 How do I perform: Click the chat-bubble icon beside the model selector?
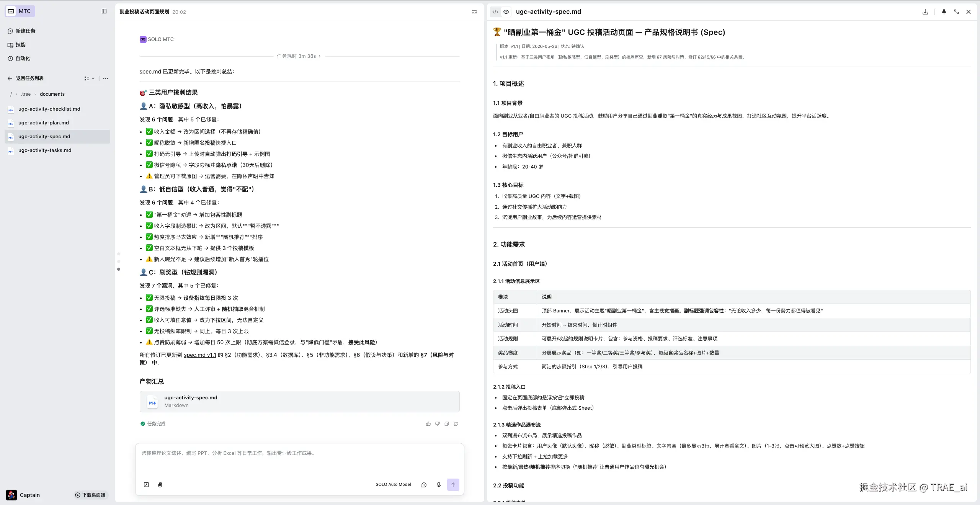click(424, 485)
